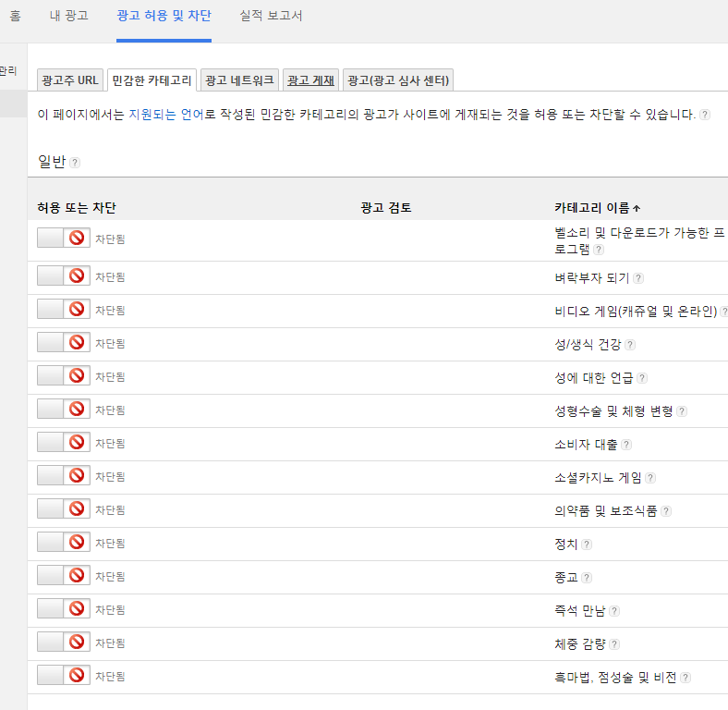
Task: Enable ads for 의약품 및 보조식품
Action: [63, 508]
